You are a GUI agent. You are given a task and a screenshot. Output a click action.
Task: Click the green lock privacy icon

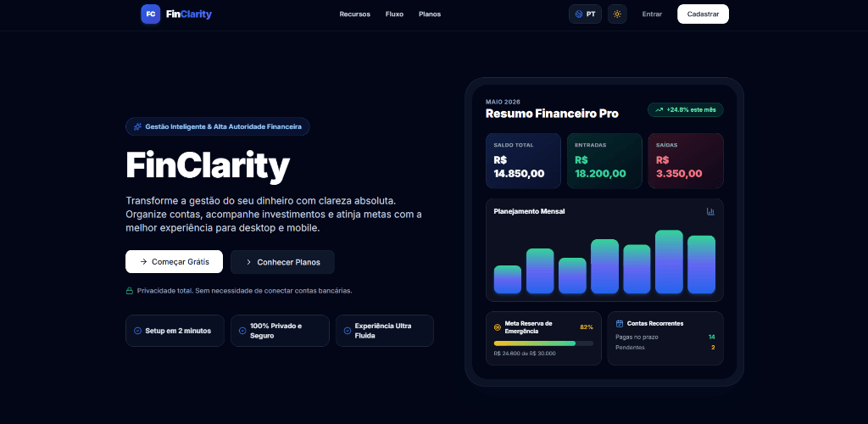(x=130, y=291)
